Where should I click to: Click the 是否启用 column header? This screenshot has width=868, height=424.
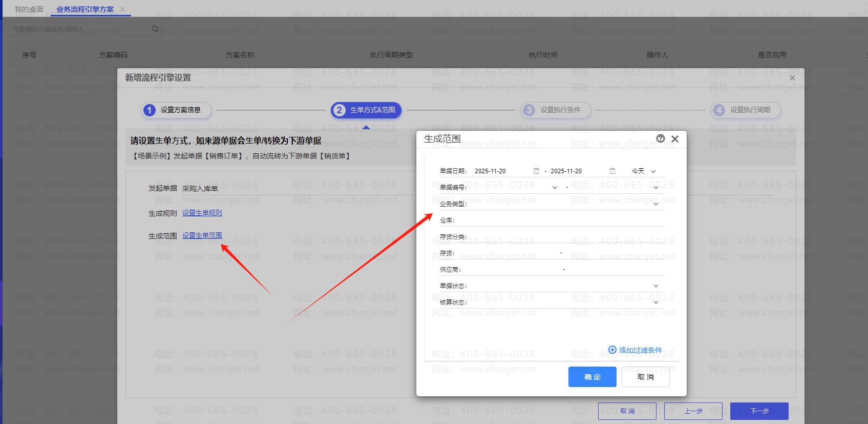tap(772, 55)
